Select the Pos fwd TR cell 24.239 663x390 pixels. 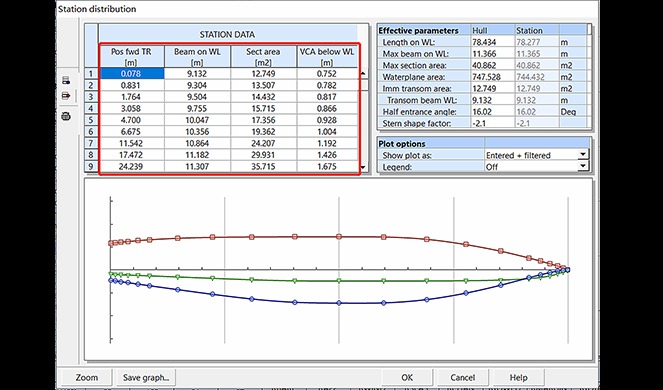132,167
